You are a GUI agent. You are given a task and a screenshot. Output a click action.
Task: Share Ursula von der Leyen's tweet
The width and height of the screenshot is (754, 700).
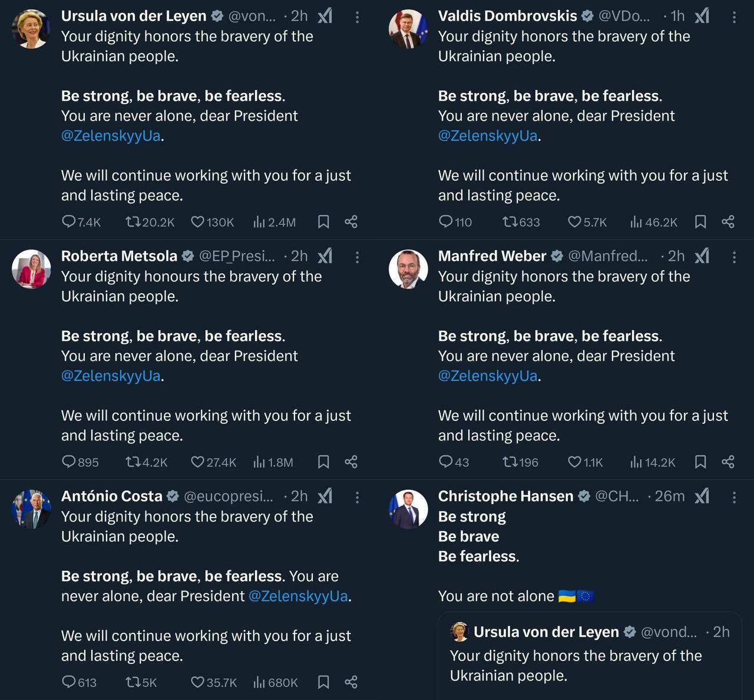[351, 222]
